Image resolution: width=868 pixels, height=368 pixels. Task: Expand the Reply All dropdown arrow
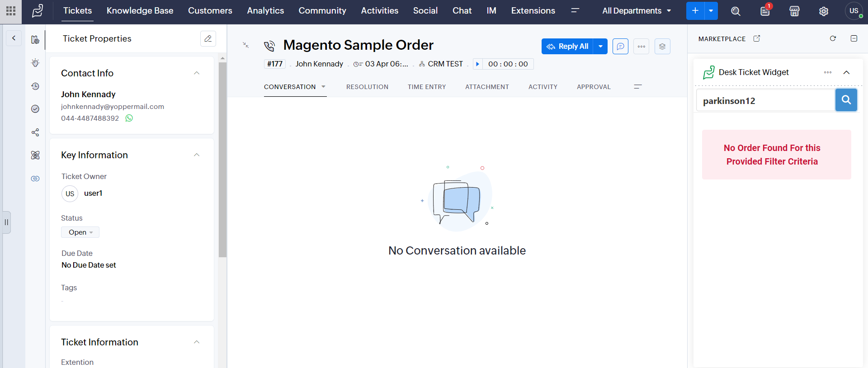click(x=600, y=47)
